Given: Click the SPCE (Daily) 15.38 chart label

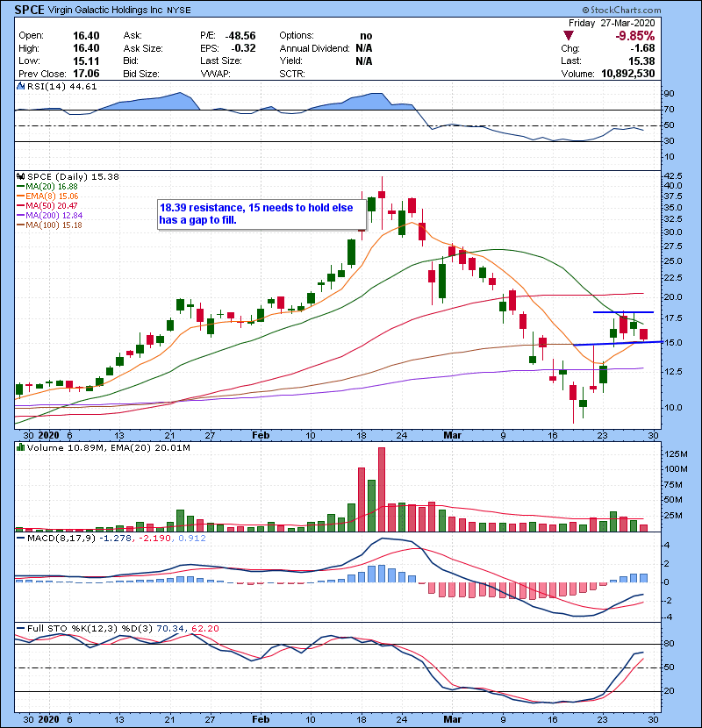Looking at the screenshot, I should (73, 177).
